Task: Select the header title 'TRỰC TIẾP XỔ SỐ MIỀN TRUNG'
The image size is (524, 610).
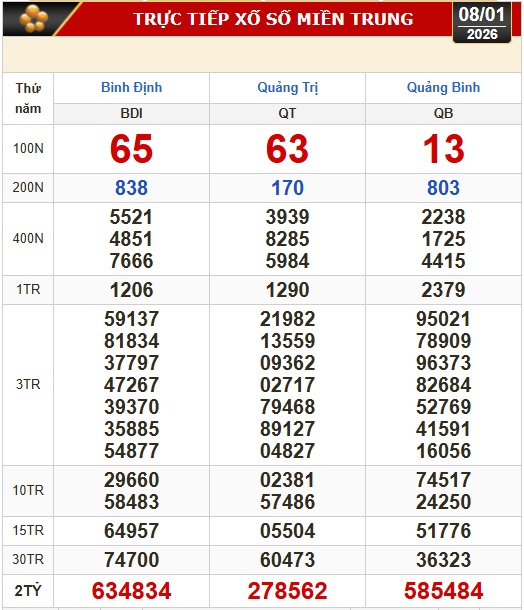Action: click(x=273, y=19)
